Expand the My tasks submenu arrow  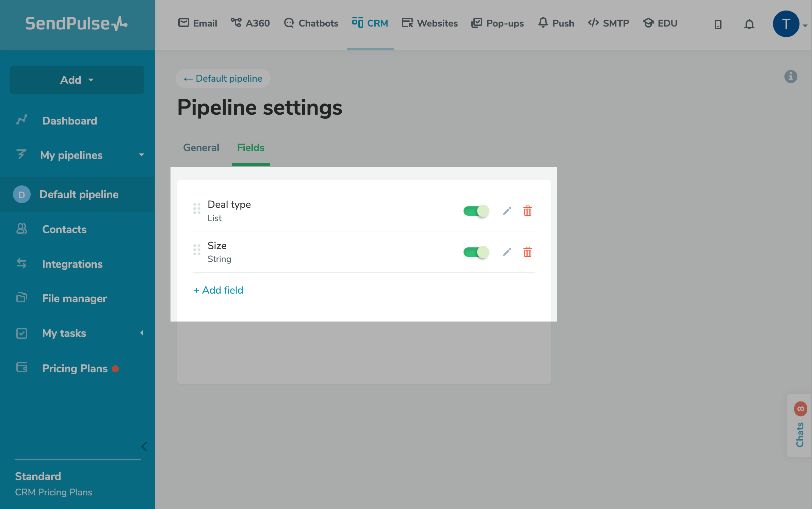click(x=142, y=333)
